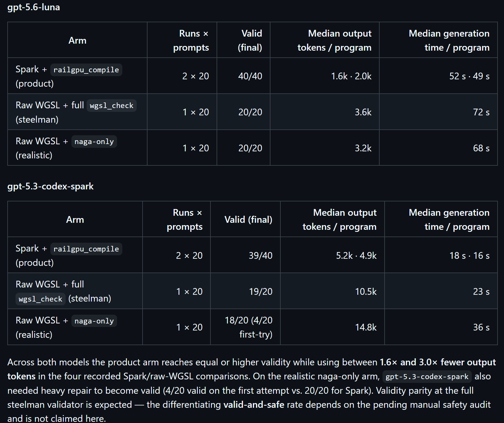Screen dimensions: 504x423
Task: Click the 1.6k · 2.0k tokens cell
Action: [x=325, y=76]
